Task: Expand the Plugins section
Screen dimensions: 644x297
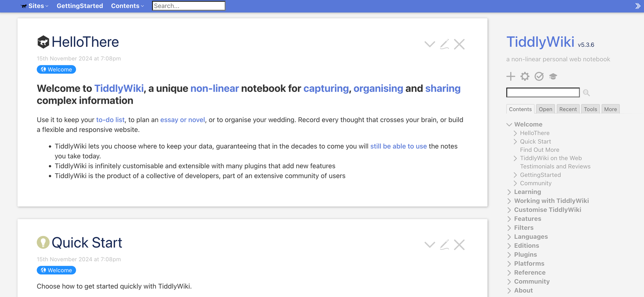Action: coord(509,255)
